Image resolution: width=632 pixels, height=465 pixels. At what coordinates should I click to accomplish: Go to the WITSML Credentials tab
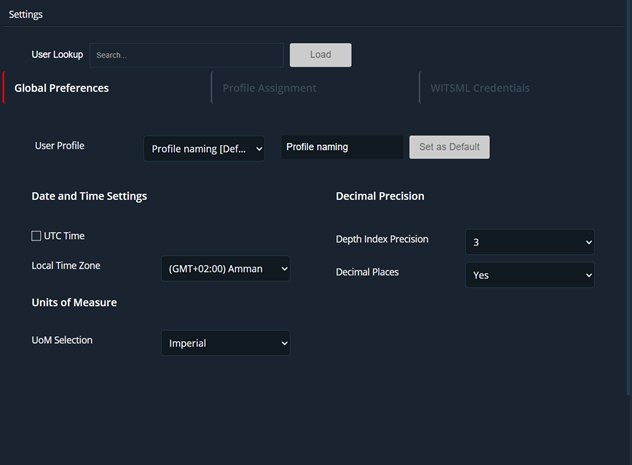[480, 88]
